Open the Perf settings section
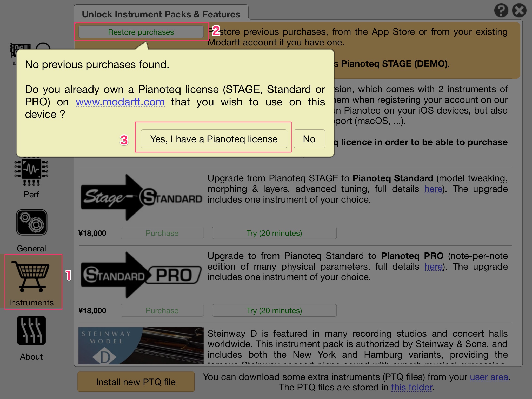This screenshot has height=399, width=532. pyautogui.click(x=31, y=178)
